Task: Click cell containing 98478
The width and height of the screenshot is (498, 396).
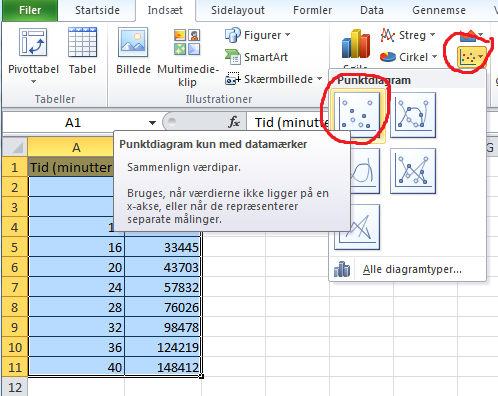Action: 163,327
